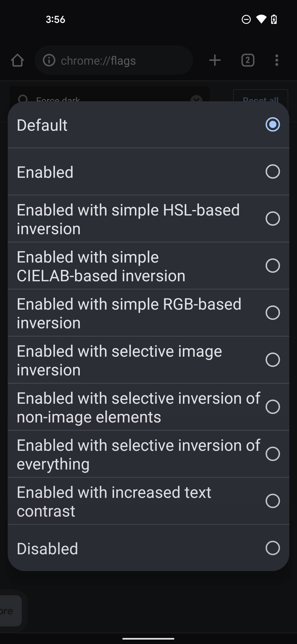Tap the Chrome home icon
This screenshot has height=644, width=297.
17,60
